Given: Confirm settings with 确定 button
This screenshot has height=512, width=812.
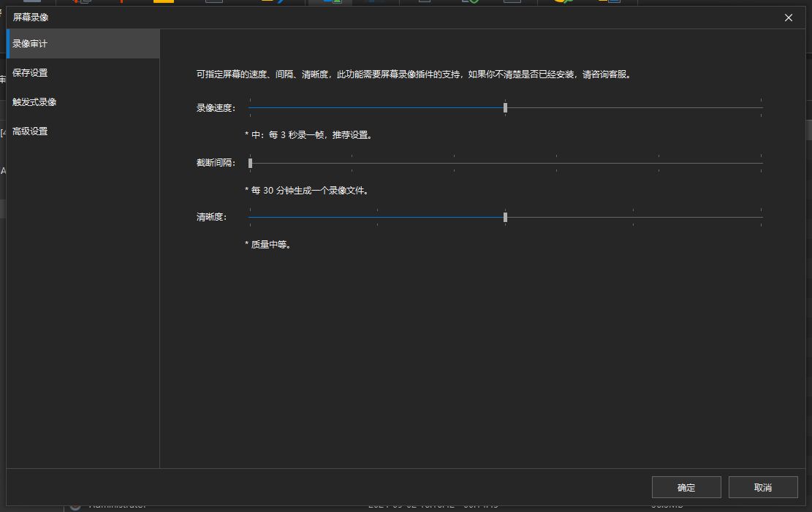Looking at the screenshot, I should [686, 487].
